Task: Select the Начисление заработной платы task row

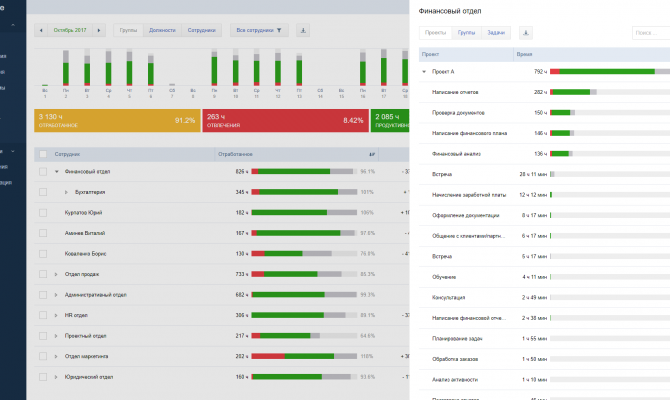Action: (544, 195)
